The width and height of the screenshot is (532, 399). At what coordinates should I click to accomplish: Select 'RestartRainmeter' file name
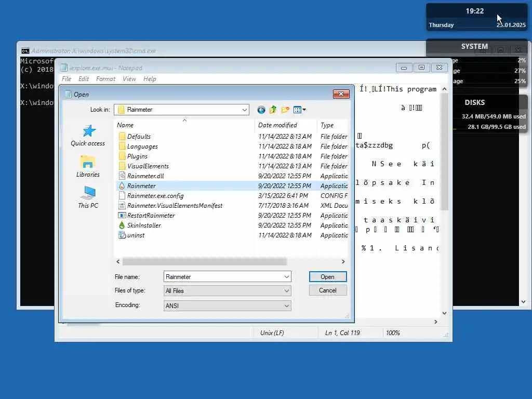(x=151, y=216)
